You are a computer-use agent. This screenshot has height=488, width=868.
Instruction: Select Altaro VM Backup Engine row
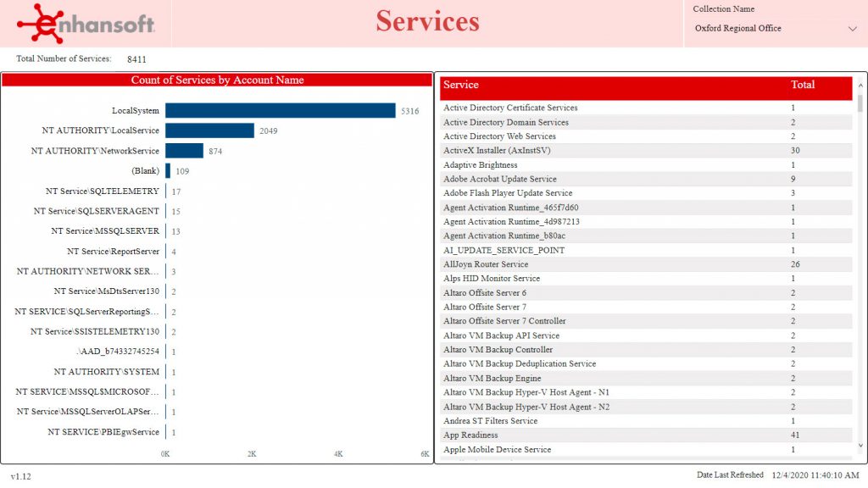pos(646,378)
